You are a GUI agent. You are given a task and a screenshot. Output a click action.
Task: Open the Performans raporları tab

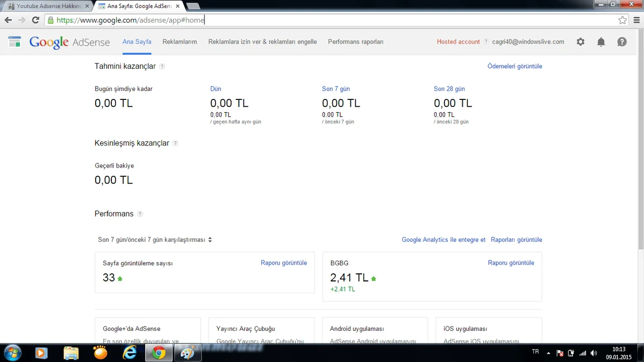point(356,42)
